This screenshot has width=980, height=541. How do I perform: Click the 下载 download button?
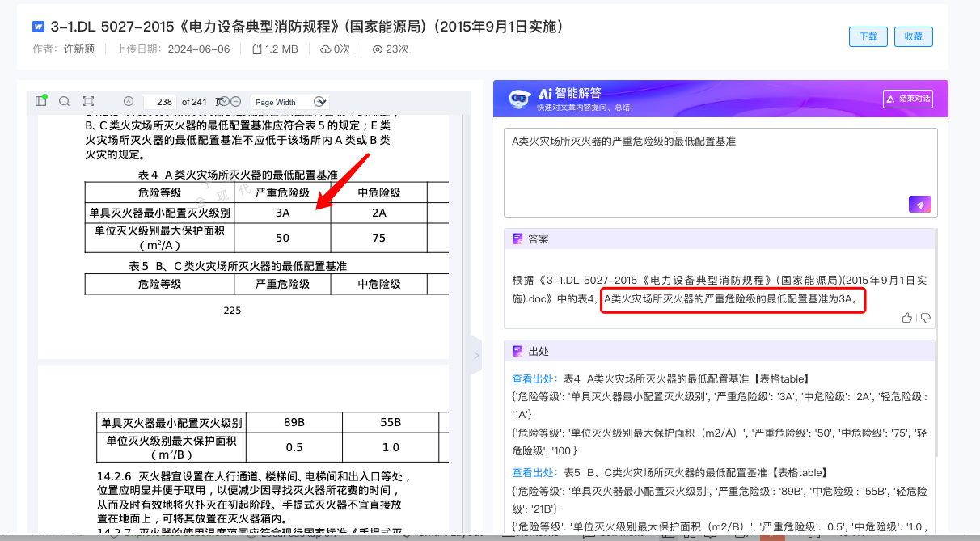[868, 36]
